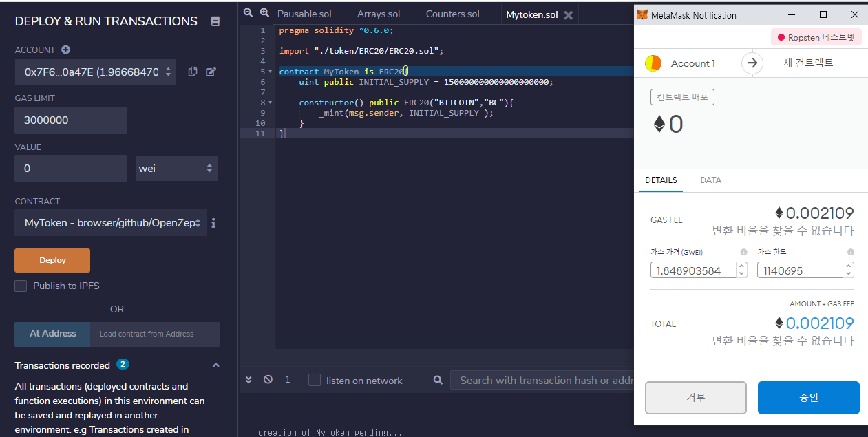Select the Mytoken.sol tab
The image size is (868, 437).
(x=532, y=14)
